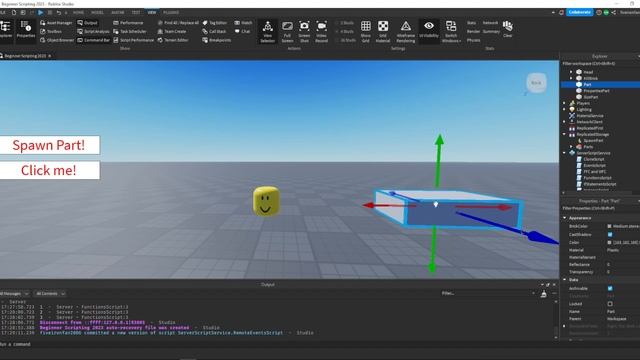Image resolution: width=640 pixels, height=360 pixels.
Task: Click the Undo arrow in quick access bar
Action: pyautogui.click(x=59, y=13)
